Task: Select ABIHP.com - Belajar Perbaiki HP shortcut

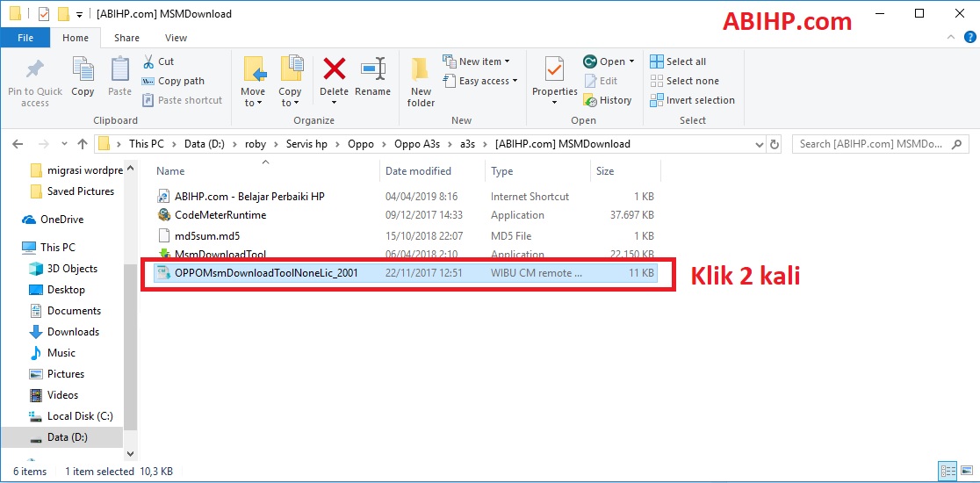Action: click(x=249, y=197)
